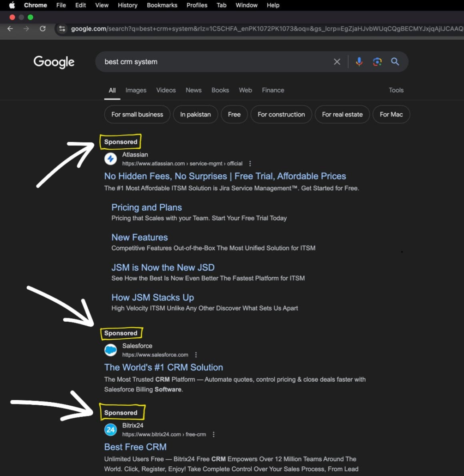Screen dimensions: 464x476
Task: Click the salesforce.com URL
Action: tap(155, 355)
